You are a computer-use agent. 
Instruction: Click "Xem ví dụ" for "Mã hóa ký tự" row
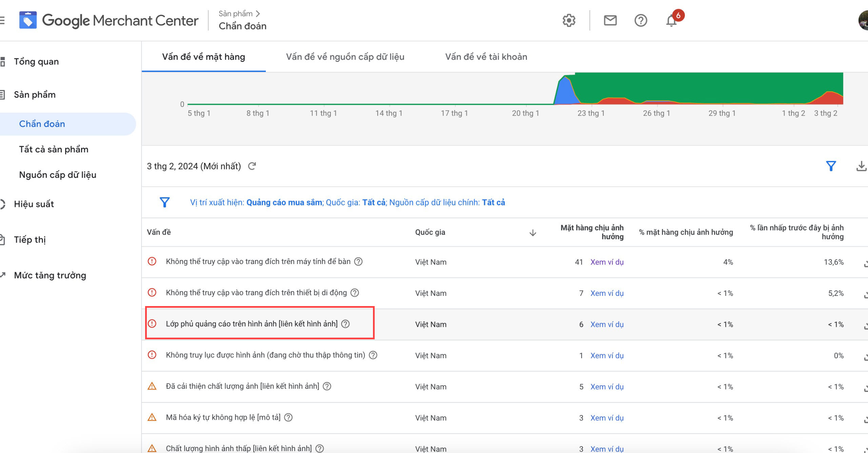point(607,418)
